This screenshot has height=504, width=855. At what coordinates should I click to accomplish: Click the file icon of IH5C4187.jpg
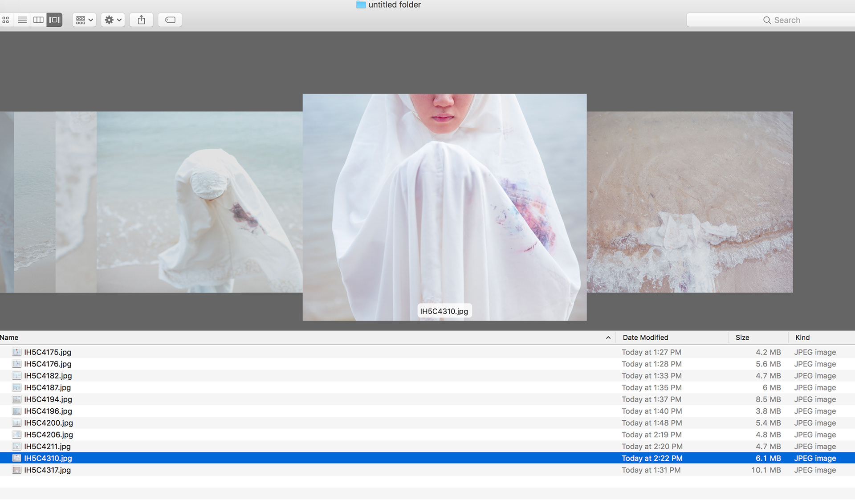point(16,388)
